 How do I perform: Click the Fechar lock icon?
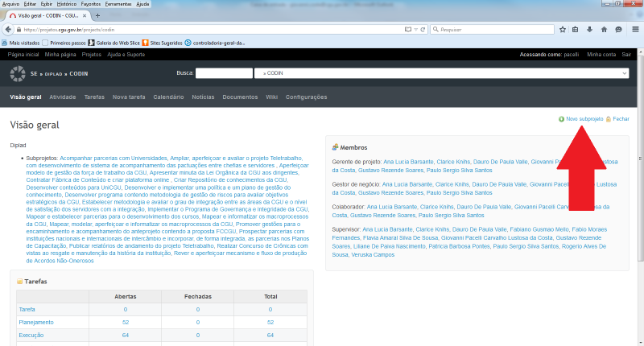(x=609, y=118)
